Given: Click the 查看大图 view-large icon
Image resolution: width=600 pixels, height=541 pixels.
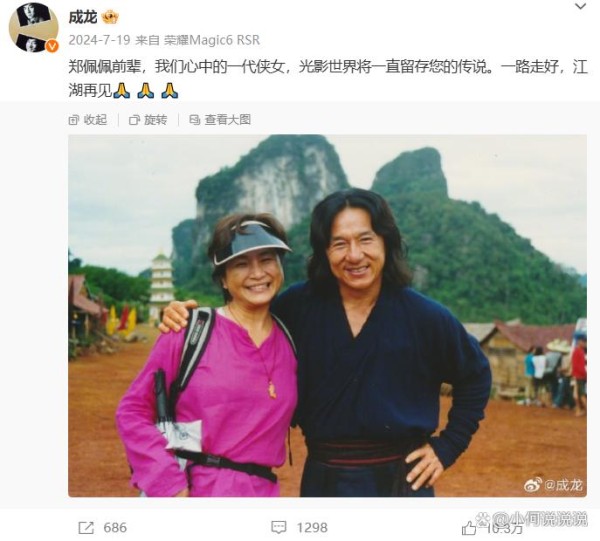Looking at the screenshot, I should [195, 120].
